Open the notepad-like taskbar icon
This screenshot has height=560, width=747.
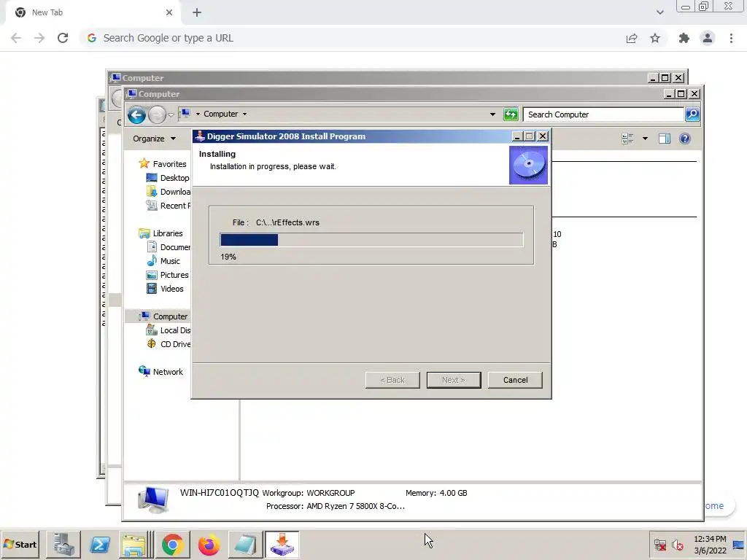(x=245, y=544)
